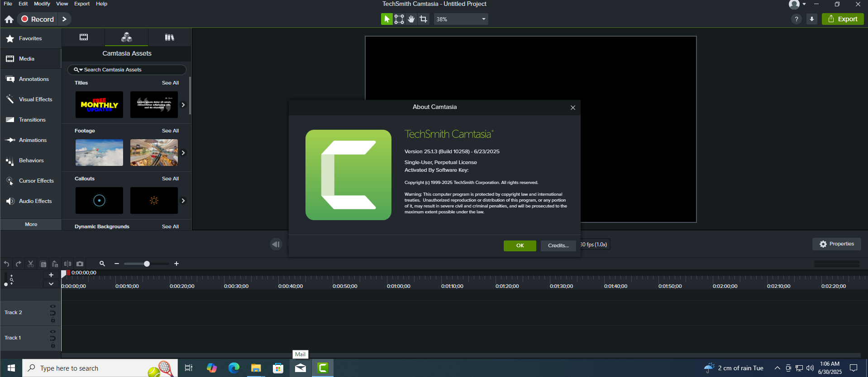Image resolution: width=868 pixels, height=377 pixels.
Task: Open the Export menu
Action: 82,4
